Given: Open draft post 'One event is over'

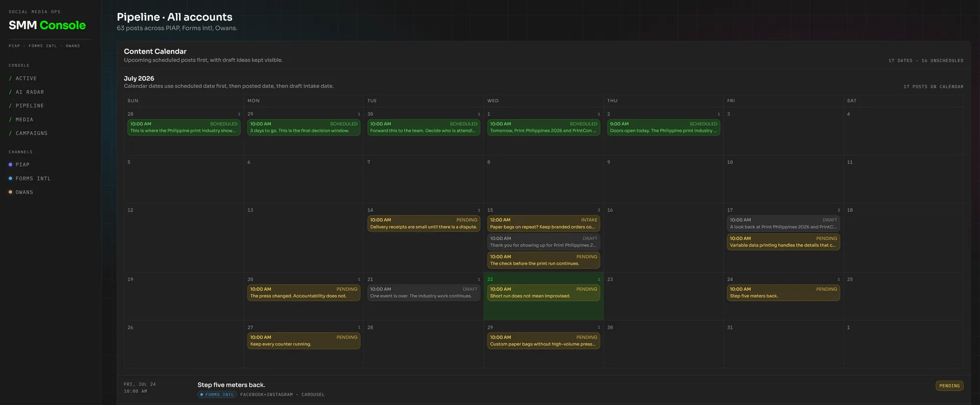Looking at the screenshot, I should [x=424, y=293].
